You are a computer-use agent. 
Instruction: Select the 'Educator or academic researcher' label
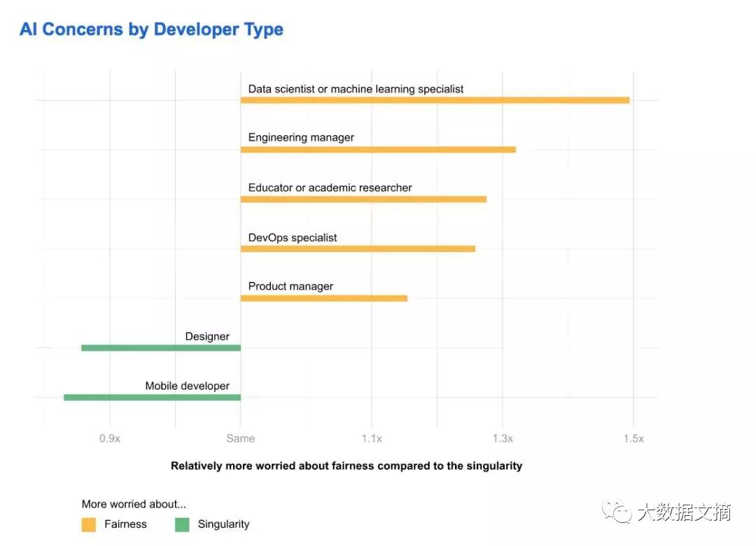coord(330,188)
